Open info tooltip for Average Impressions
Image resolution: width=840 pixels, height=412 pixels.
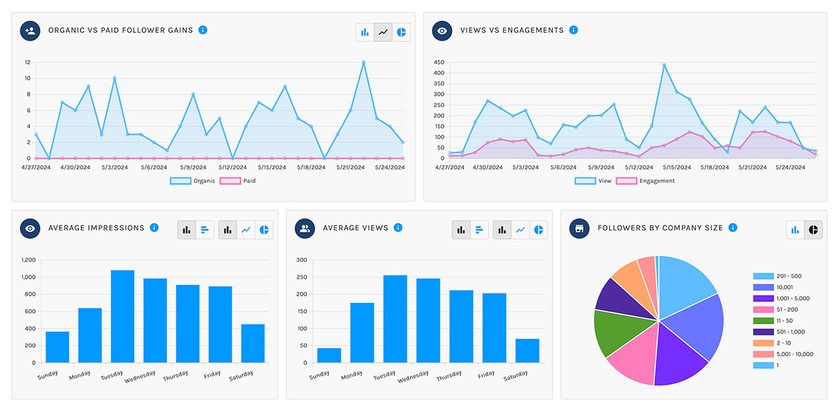point(154,228)
